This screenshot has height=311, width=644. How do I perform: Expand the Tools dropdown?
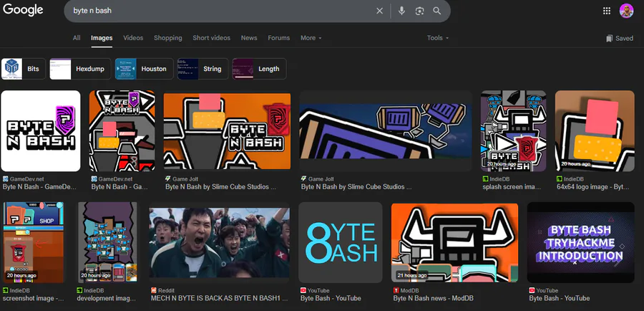pyautogui.click(x=438, y=38)
